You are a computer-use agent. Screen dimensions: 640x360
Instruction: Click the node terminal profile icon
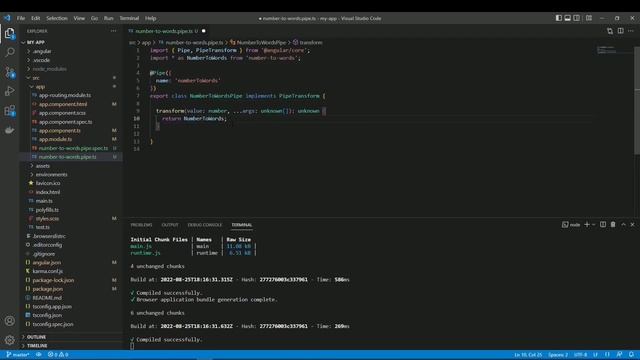(571, 224)
